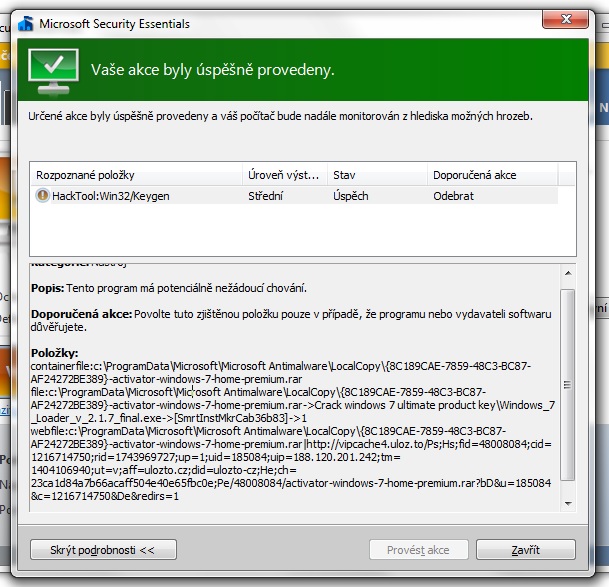
Task: Sort by the Rozpoznané položky column header
Action: tap(135, 175)
